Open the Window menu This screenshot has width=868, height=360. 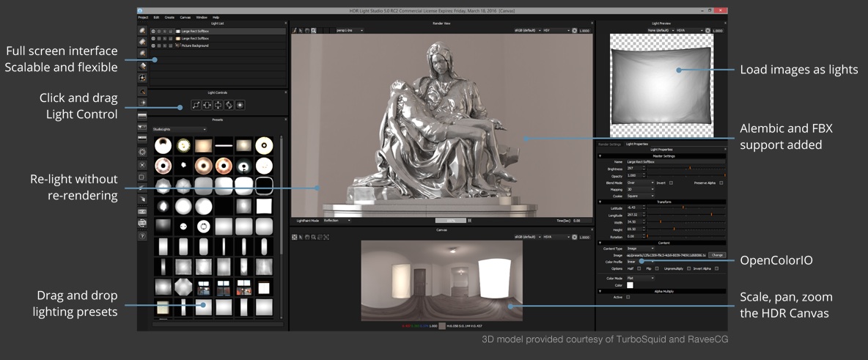pos(202,17)
